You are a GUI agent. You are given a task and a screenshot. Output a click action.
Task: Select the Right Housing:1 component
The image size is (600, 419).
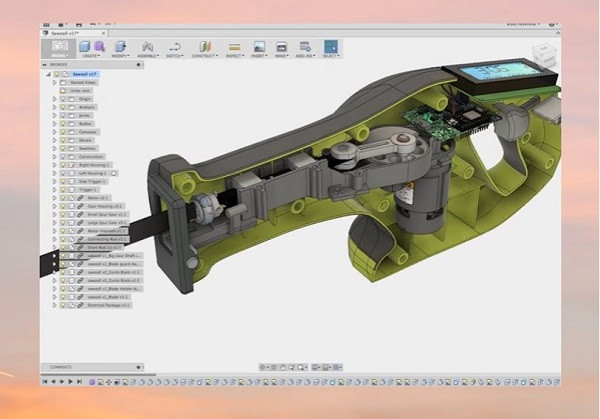coord(94,165)
